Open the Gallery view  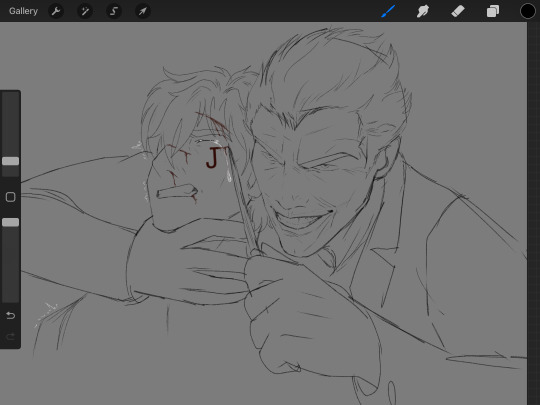[x=23, y=11]
